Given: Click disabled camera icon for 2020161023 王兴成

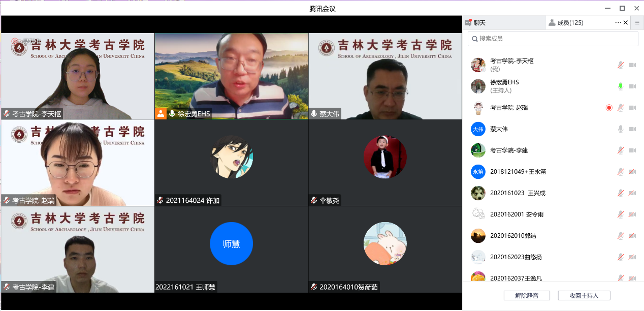Looking at the screenshot, I should coord(632,193).
